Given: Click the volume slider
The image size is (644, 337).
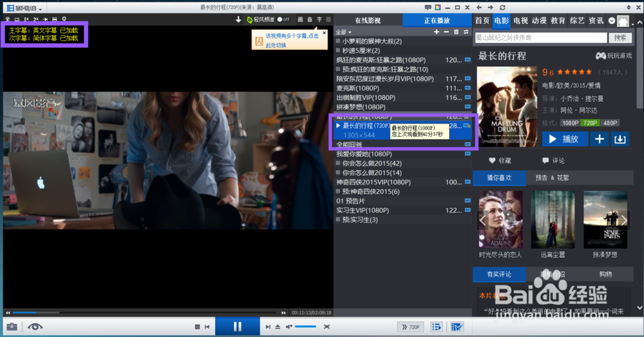Looking at the screenshot, I should click(305, 327).
